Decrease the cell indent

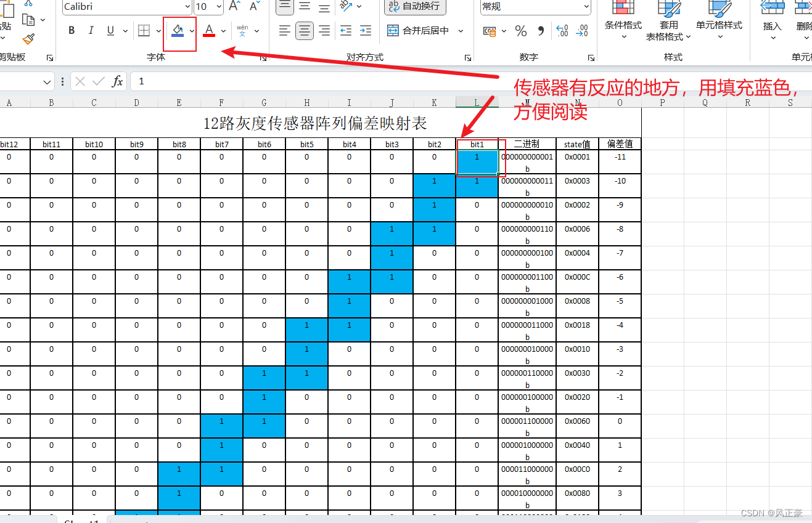(x=347, y=31)
